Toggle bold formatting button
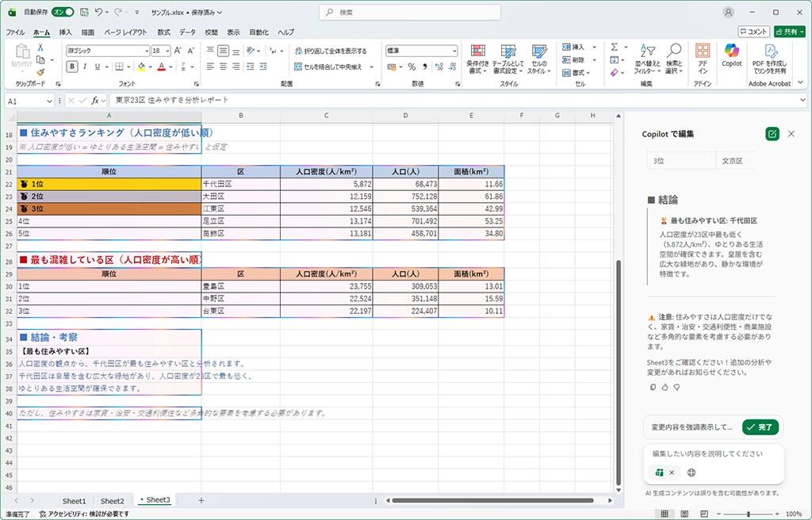 coord(72,67)
